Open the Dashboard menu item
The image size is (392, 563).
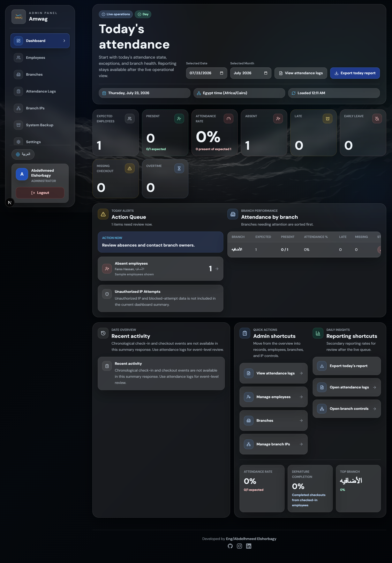coord(40,41)
